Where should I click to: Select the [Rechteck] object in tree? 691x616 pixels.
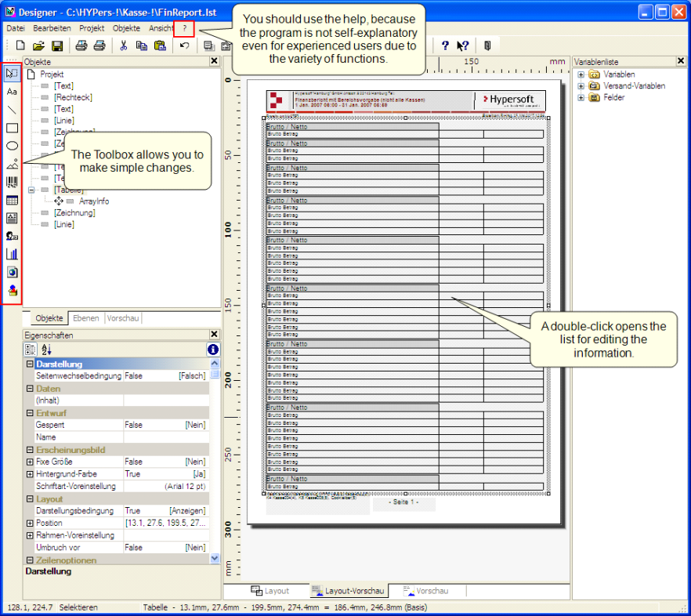point(73,97)
